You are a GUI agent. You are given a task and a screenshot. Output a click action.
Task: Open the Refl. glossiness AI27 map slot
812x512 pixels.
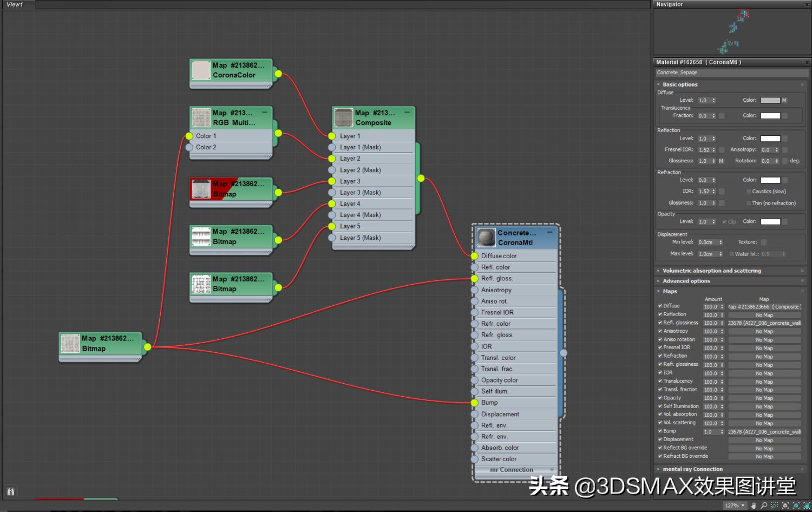[764, 323]
